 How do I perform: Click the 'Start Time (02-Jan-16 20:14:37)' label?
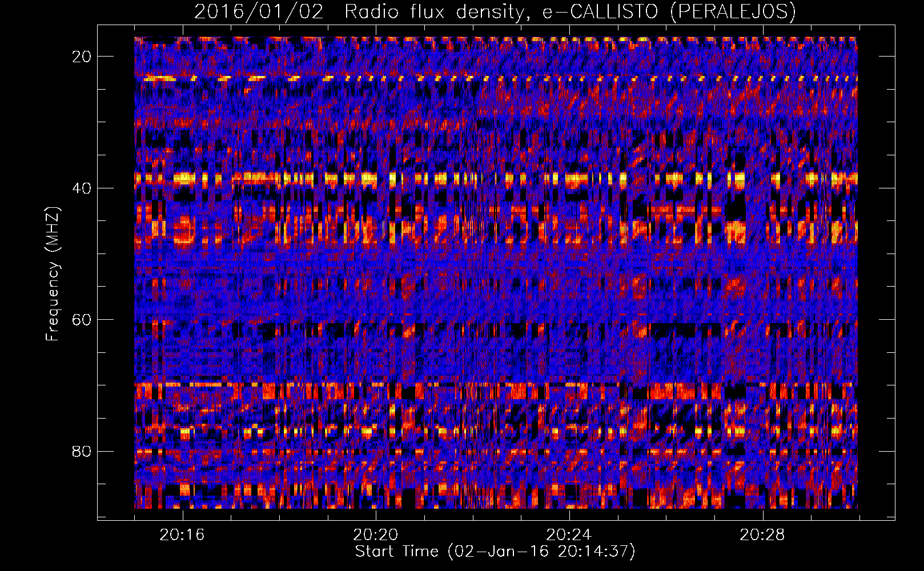495,552
